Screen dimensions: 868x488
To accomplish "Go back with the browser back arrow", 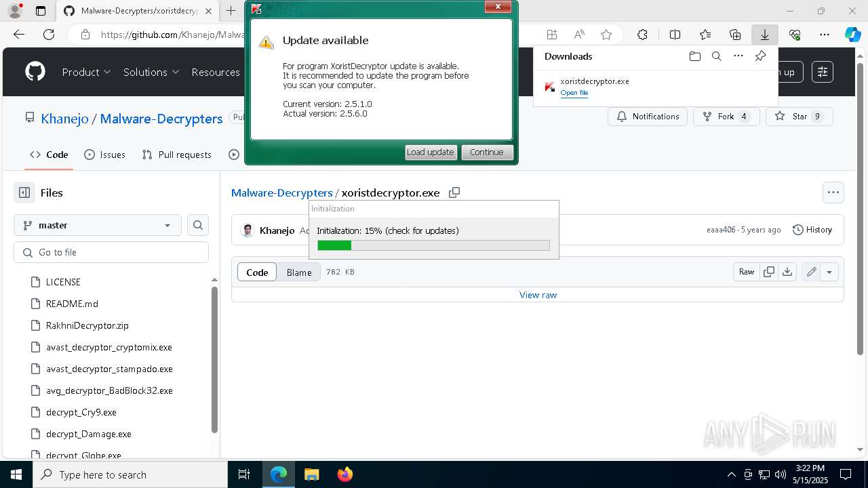I will pos(19,35).
